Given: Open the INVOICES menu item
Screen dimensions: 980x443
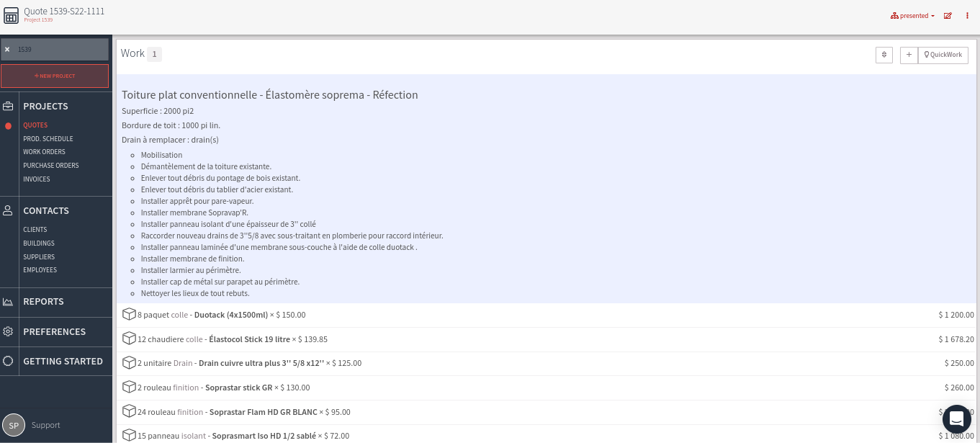Looking at the screenshot, I should 36,179.
